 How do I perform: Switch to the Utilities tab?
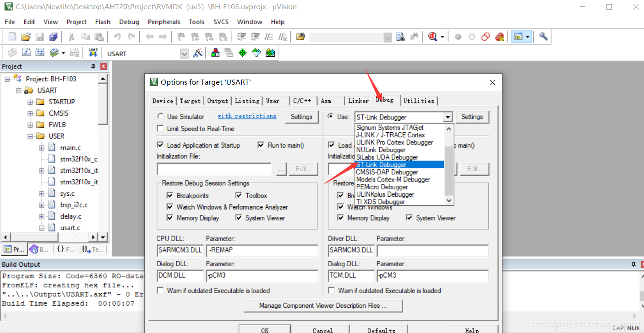coord(419,101)
